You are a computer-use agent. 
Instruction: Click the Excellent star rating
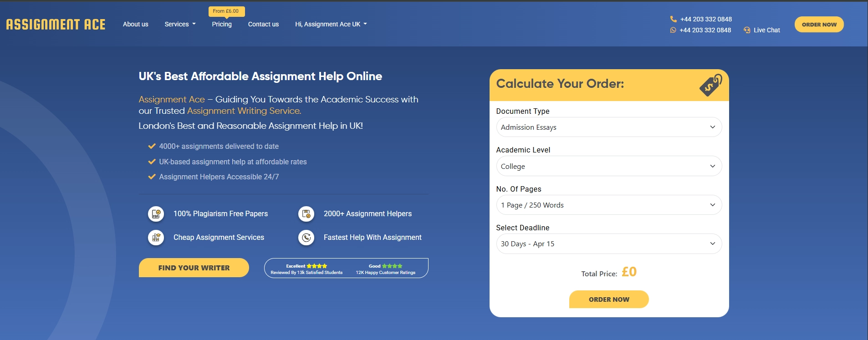317,266
